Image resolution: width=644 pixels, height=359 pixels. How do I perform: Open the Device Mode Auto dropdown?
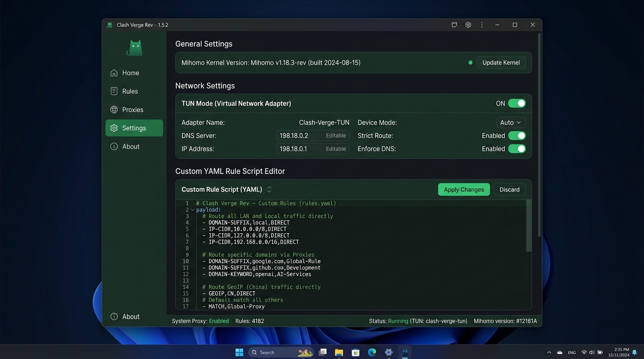click(511, 122)
